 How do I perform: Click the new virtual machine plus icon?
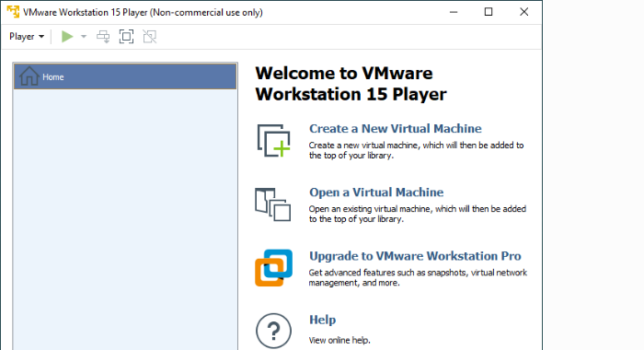point(274,141)
